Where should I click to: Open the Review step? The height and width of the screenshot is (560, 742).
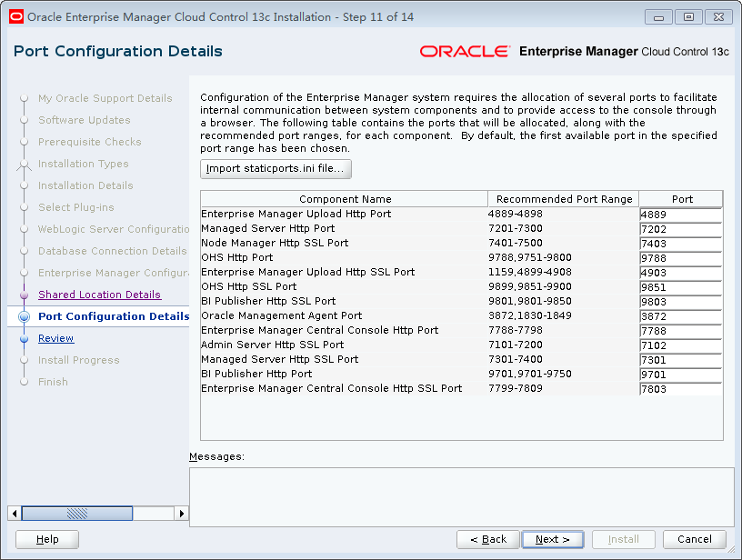[55, 338]
